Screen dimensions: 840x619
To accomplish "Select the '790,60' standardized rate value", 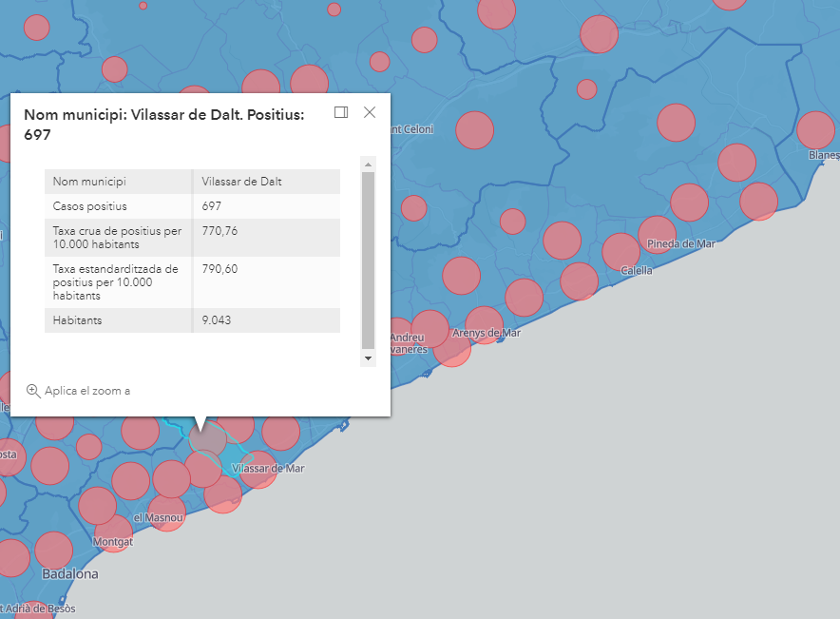I will click(x=220, y=269).
